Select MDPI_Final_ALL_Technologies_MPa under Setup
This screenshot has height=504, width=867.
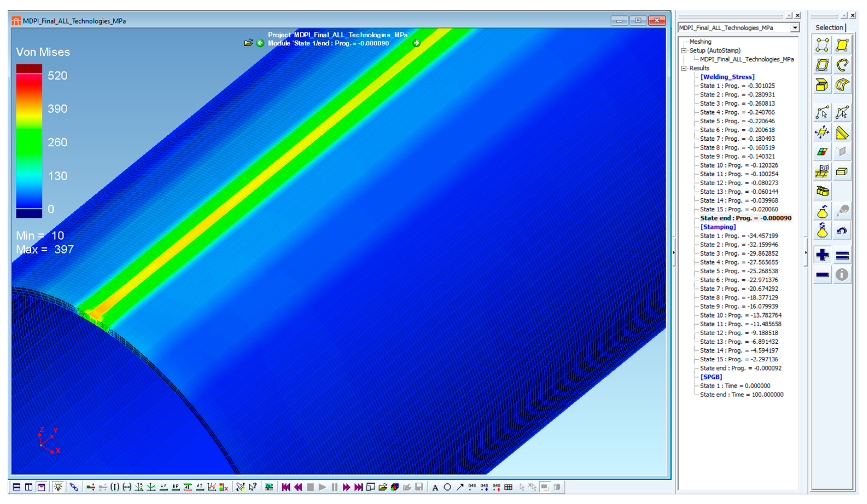point(747,59)
